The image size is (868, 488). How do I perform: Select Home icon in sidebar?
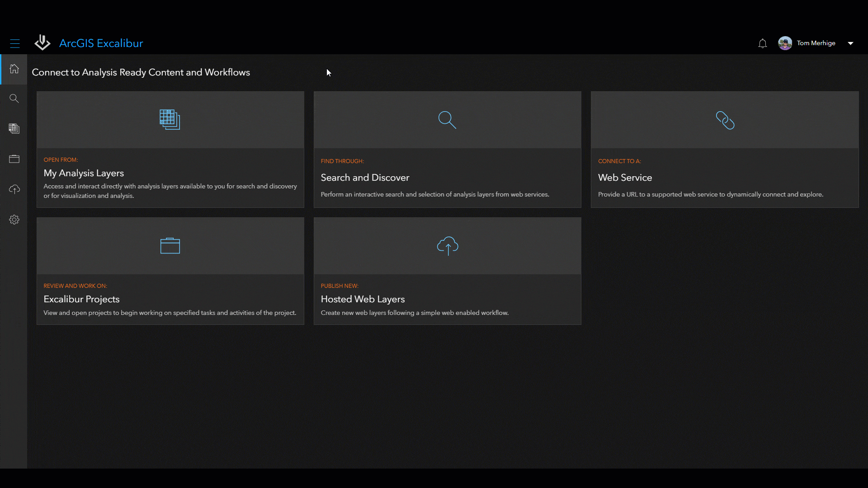[x=14, y=69]
